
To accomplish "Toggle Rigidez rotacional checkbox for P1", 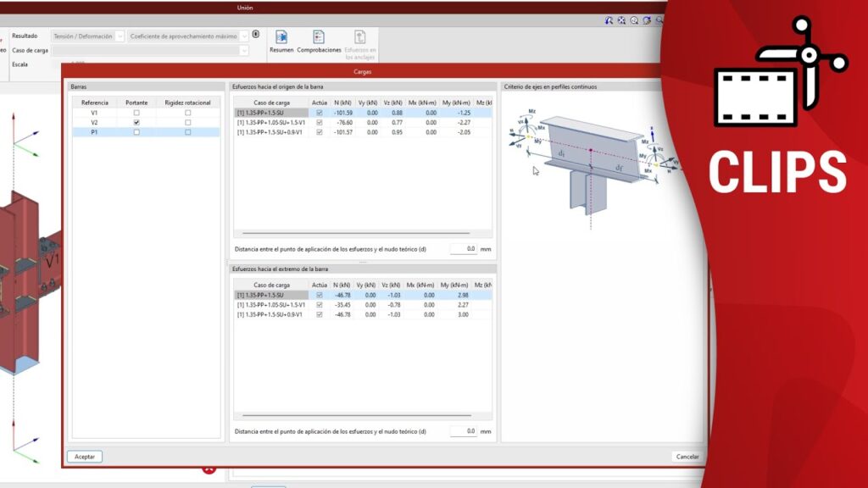I will pyautogui.click(x=187, y=132).
